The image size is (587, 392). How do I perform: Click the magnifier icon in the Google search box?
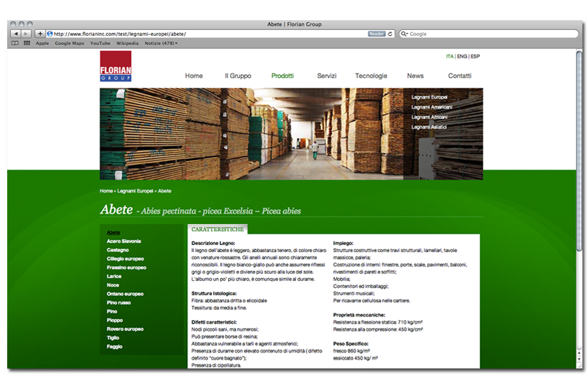404,34
